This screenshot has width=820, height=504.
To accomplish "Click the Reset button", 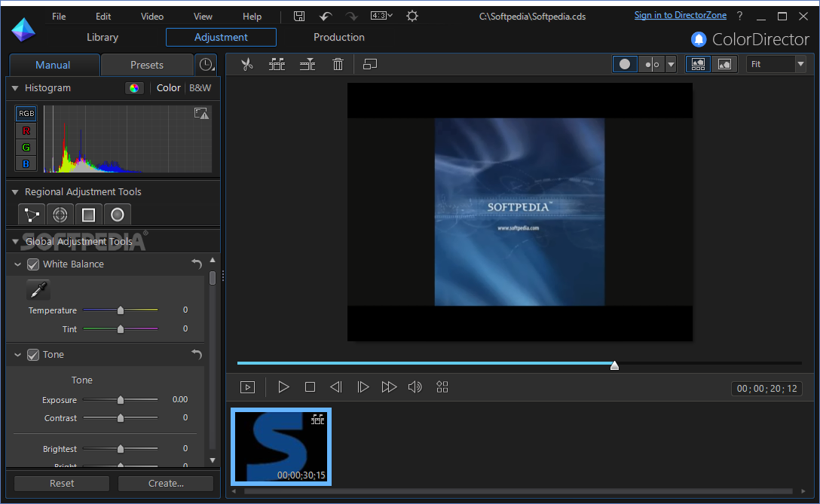I will click(62, 484).
